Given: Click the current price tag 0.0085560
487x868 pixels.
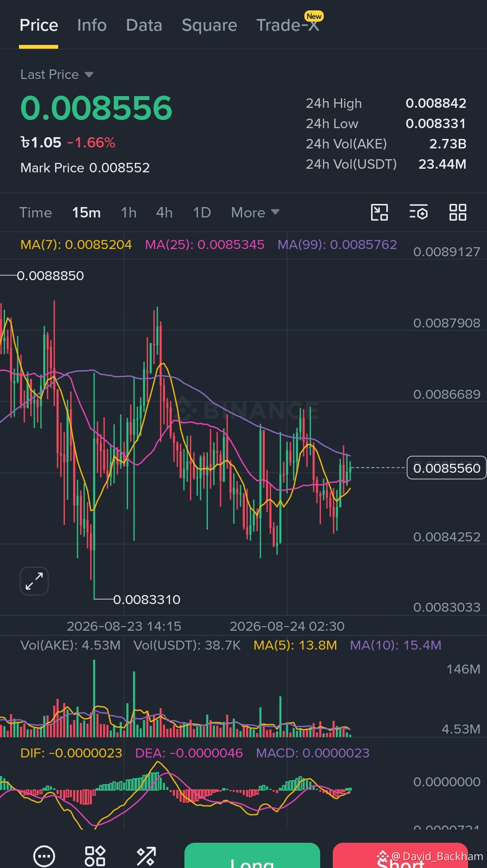Looking at the screenshot, I should point(446,468).
